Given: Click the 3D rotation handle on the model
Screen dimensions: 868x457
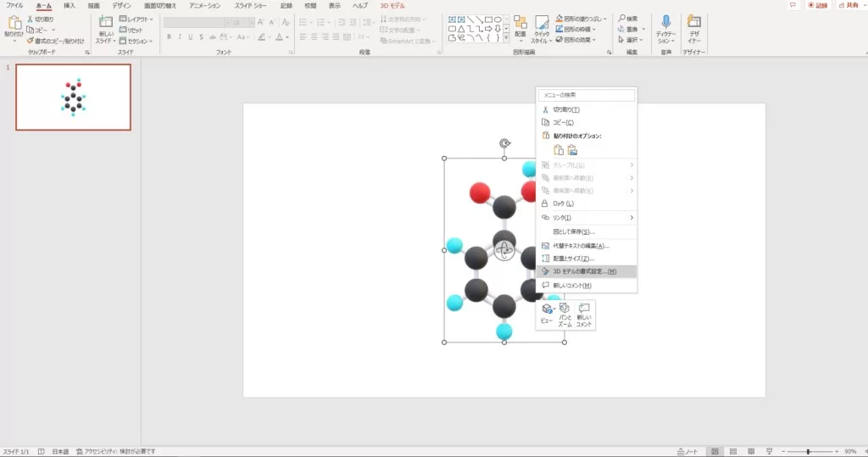Looking at the screenshot, I should (504, 249).
